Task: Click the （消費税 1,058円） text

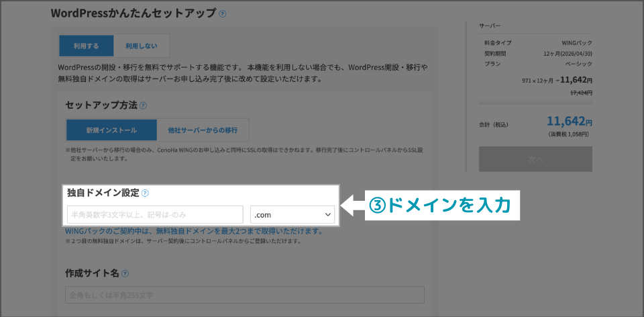Action: pyautogui.click(x=570, y=134)
